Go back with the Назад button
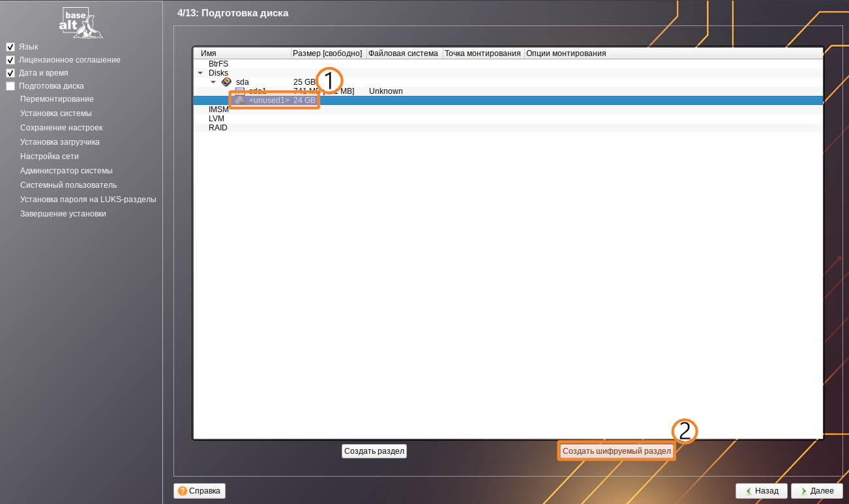Screen dimensions: 849x504 (761, 490)
